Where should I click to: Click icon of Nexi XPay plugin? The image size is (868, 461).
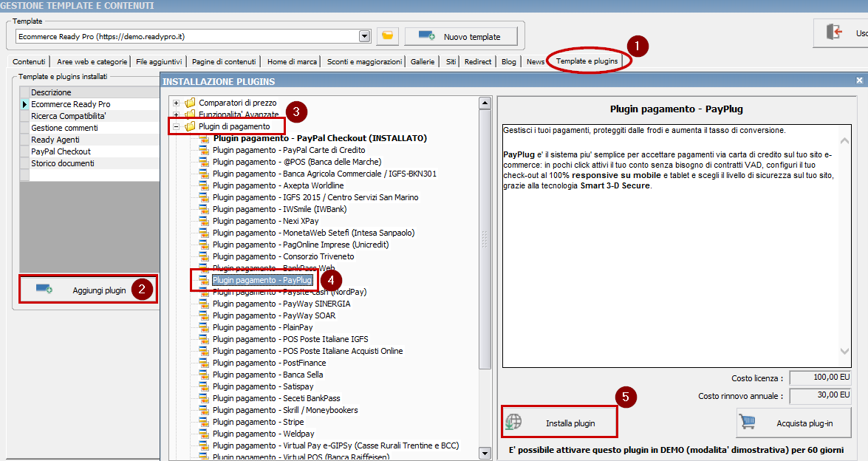(x=204, y=221)
